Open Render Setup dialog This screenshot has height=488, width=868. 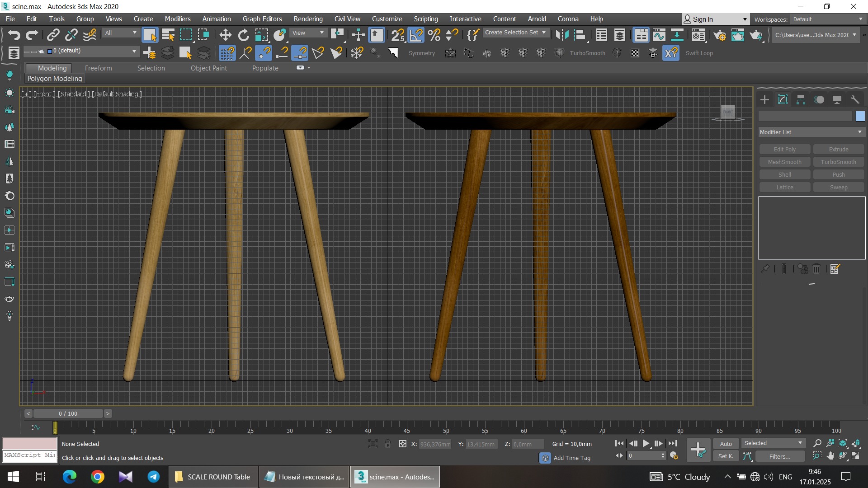pyautogui.click(x=720, y=35)
